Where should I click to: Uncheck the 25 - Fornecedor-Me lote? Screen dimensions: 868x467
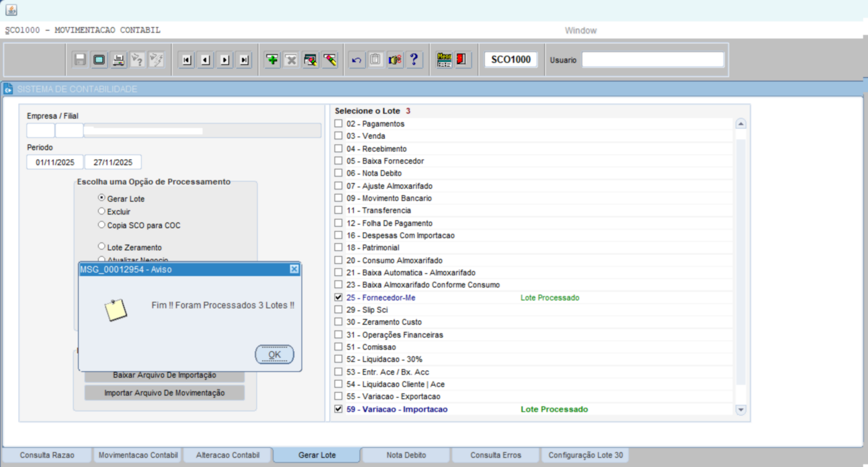coord(339,297)
